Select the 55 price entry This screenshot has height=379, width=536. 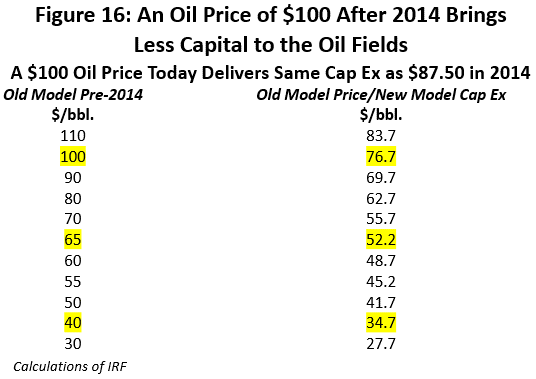73,282
